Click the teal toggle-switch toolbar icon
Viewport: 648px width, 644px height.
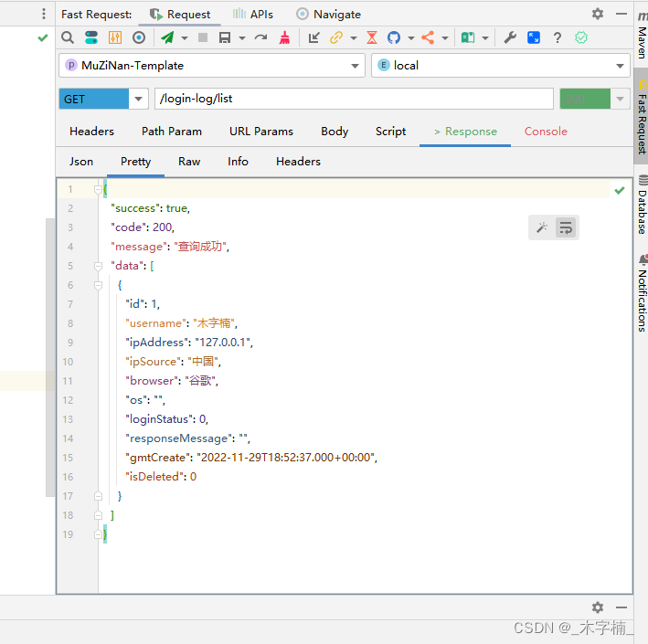90,37
